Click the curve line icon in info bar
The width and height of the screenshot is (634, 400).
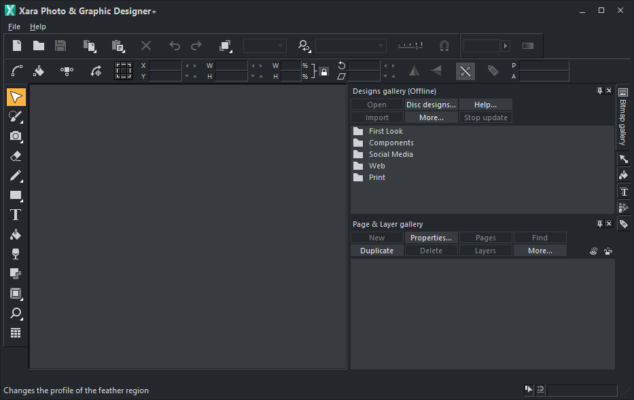(x=17, y=71)
